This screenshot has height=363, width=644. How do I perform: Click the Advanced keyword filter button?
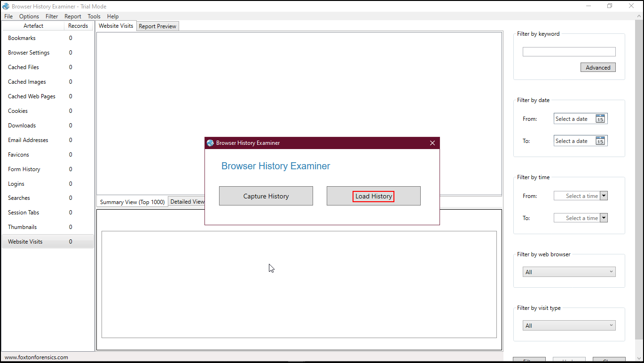coord(598,68)
